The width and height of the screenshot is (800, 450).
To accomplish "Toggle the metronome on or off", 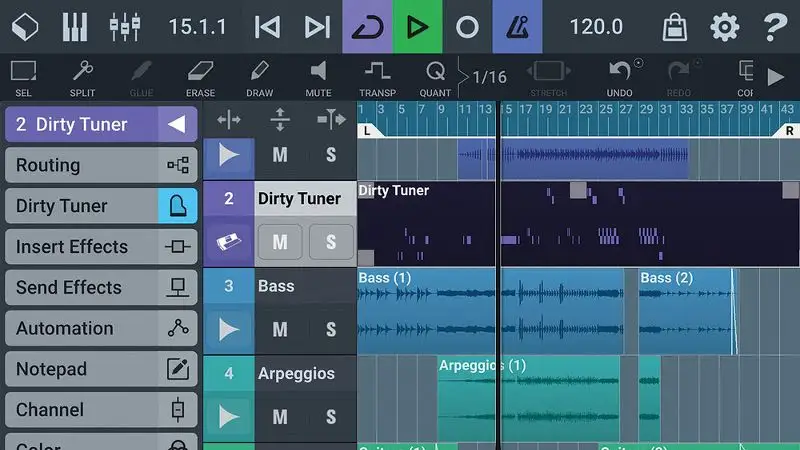I will click(x=517, y=27).
